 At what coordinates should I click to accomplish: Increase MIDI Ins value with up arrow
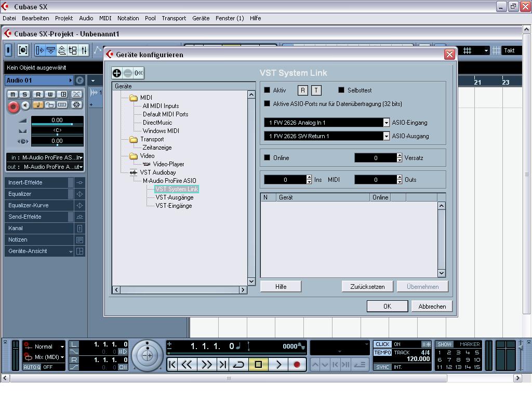tap(309, 177)
